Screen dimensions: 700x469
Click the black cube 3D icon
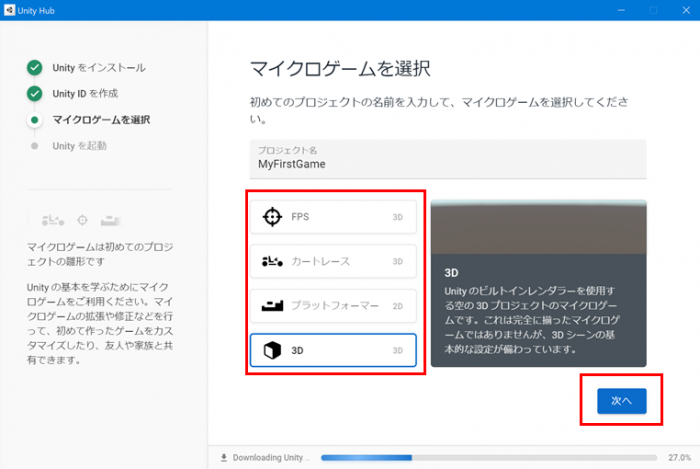[x=272, y=350]
